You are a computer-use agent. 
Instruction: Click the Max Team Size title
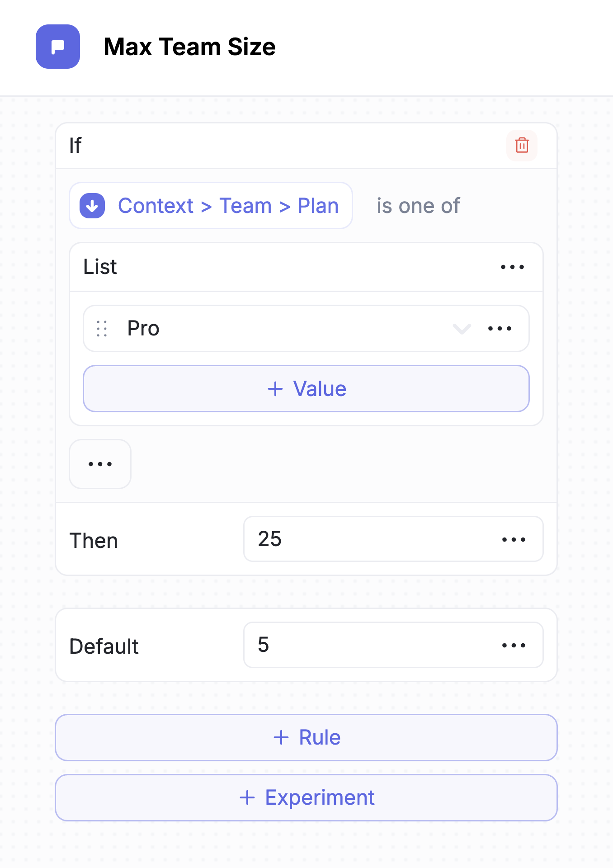point(189,47)
